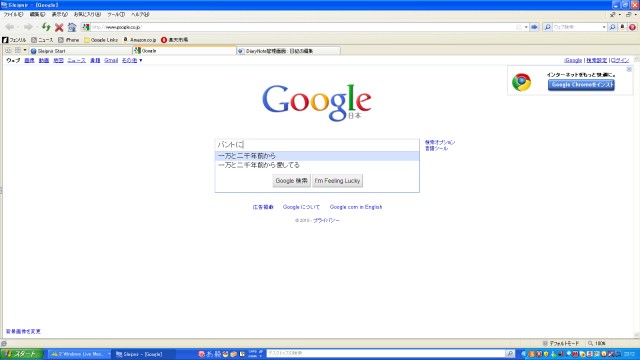Open the 表示 menu

[60, 14]
